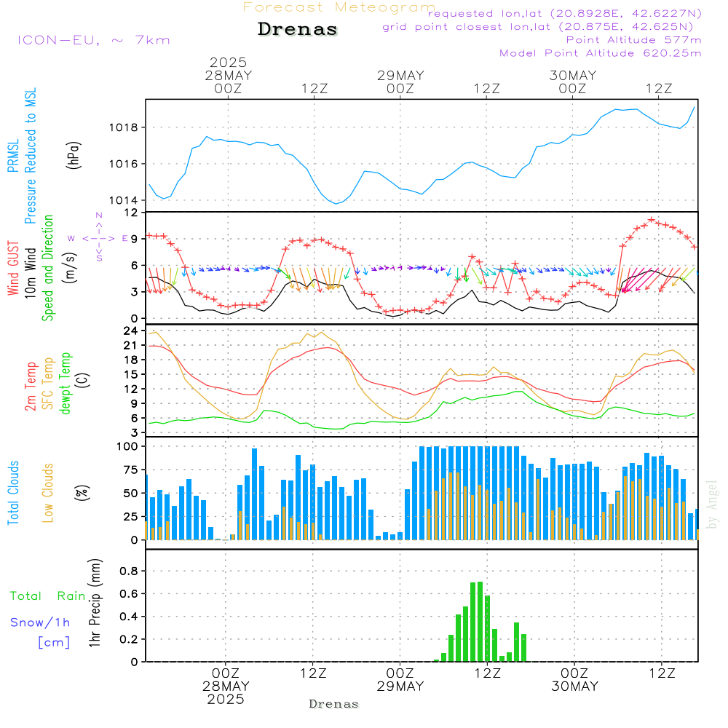Click the by Angel watermark
The image size is (728, 728).
click(712, 505)
